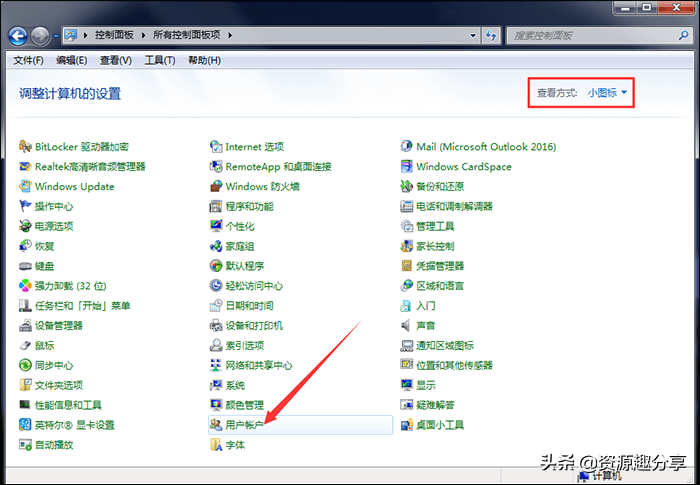Screen dimensions: 700x485
Task: Open the 显示 link
Action: pos(426,385)
